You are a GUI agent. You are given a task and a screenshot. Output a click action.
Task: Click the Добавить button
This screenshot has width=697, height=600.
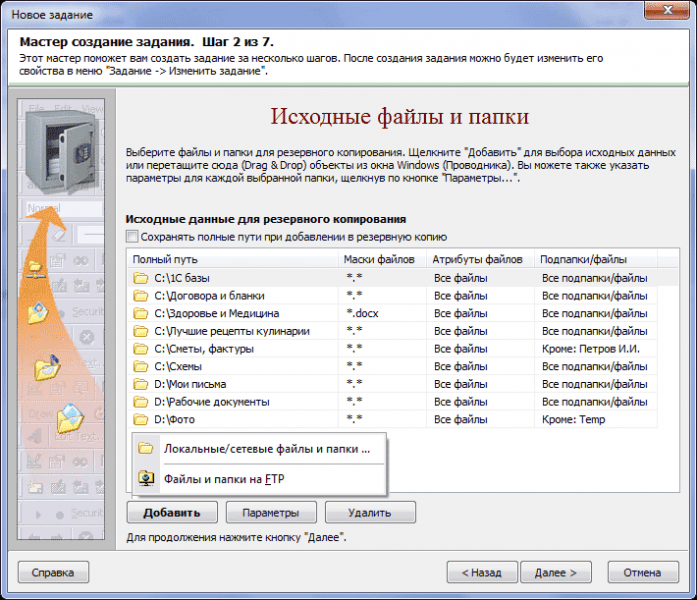pos(172,512)
